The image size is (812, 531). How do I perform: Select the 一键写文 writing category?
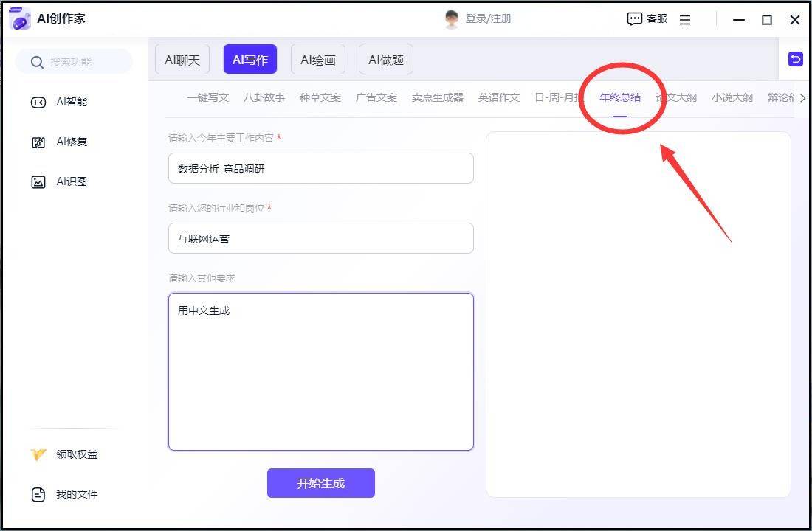[x=207, y=97]
